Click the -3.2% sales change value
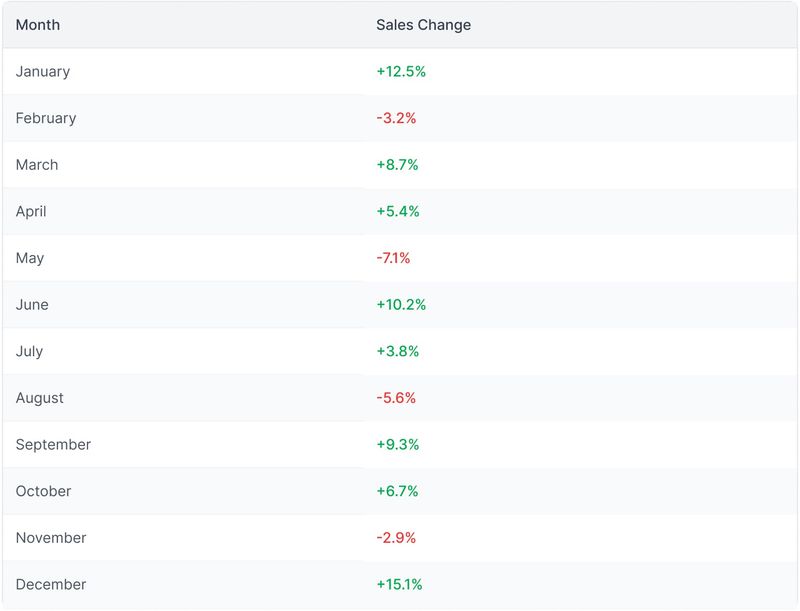The image size is (800, 611). click(396, 118)
